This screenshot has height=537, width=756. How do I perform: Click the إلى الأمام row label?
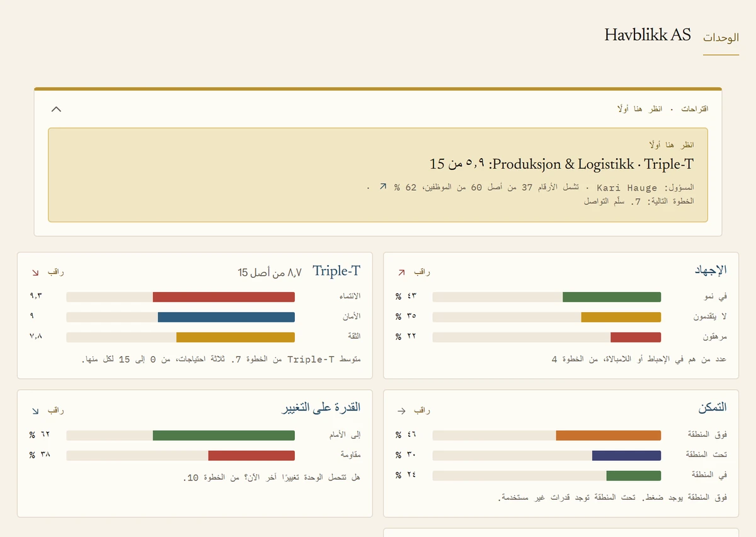[345, 435]
